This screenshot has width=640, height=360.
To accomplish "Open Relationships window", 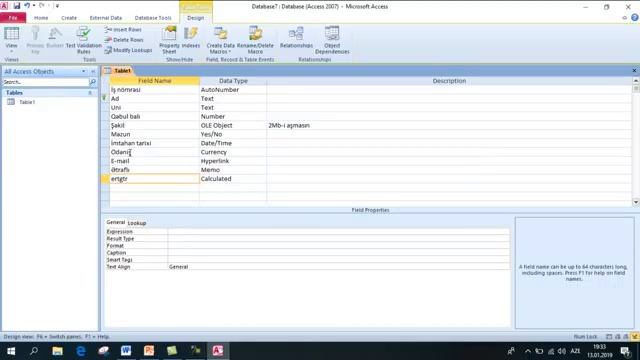I will [296, 38].
